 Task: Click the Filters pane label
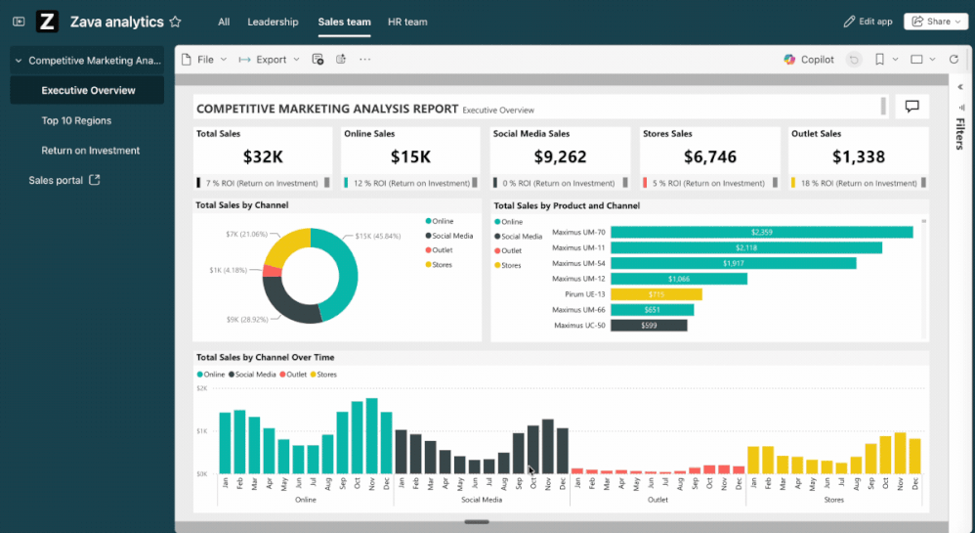click(961, 134)
